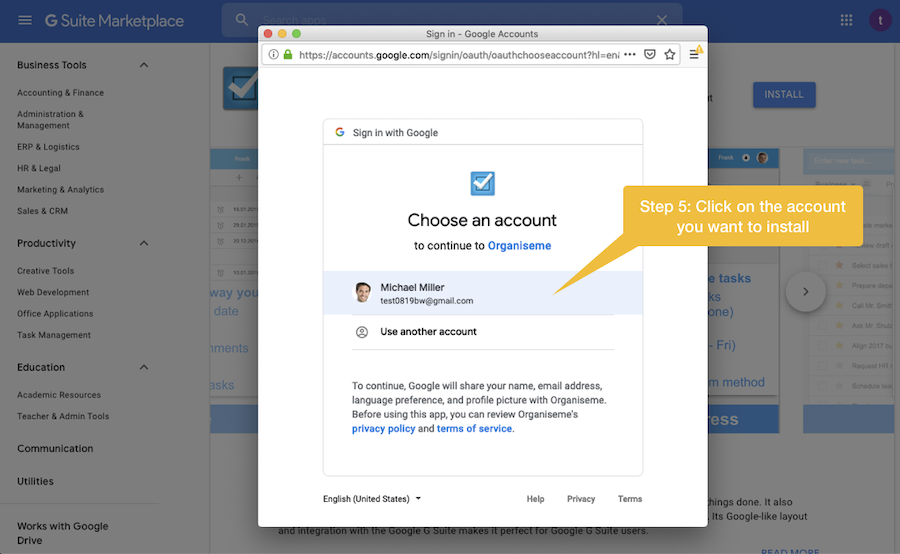Open the G Suite Marketplace hamburger menu
The width and height of the screenshot is (900, 554).
tap(25, 20)
